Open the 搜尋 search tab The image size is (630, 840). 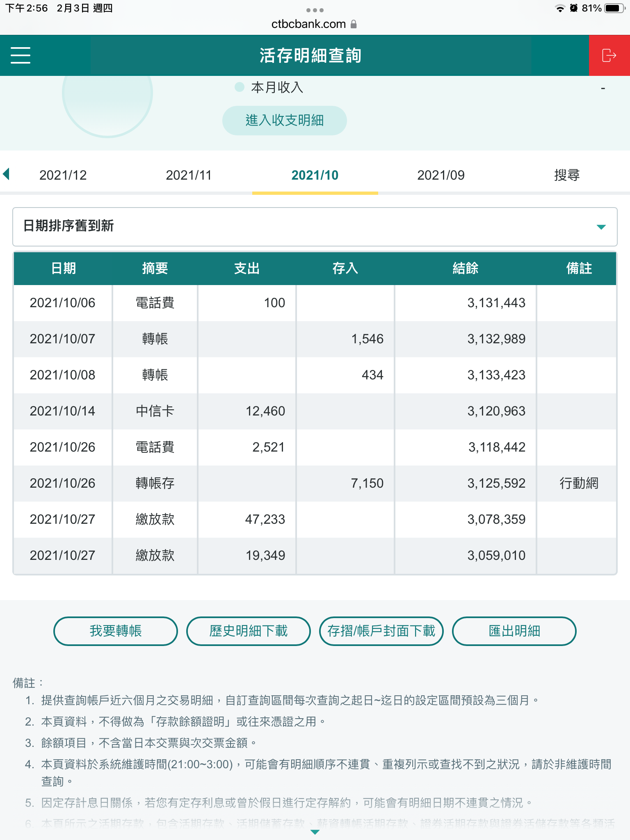tap(566, 175)
